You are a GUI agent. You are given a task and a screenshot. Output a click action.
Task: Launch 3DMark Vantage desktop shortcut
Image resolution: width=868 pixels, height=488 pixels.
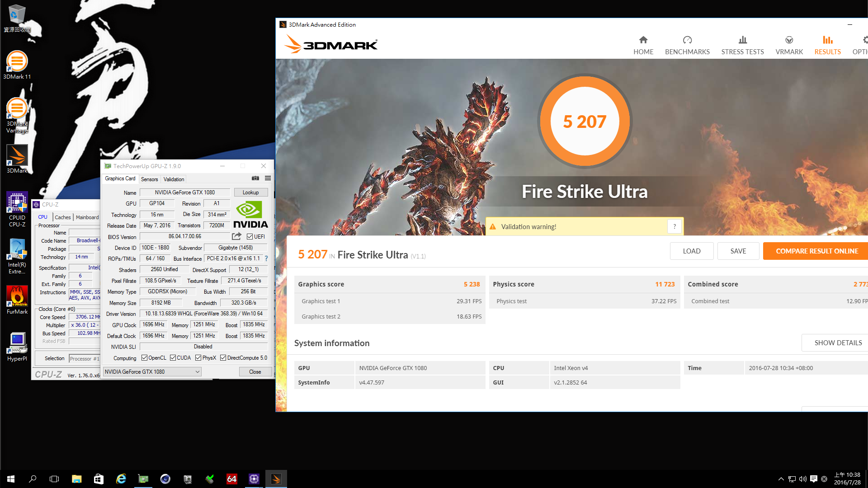[x=17, y=115]
